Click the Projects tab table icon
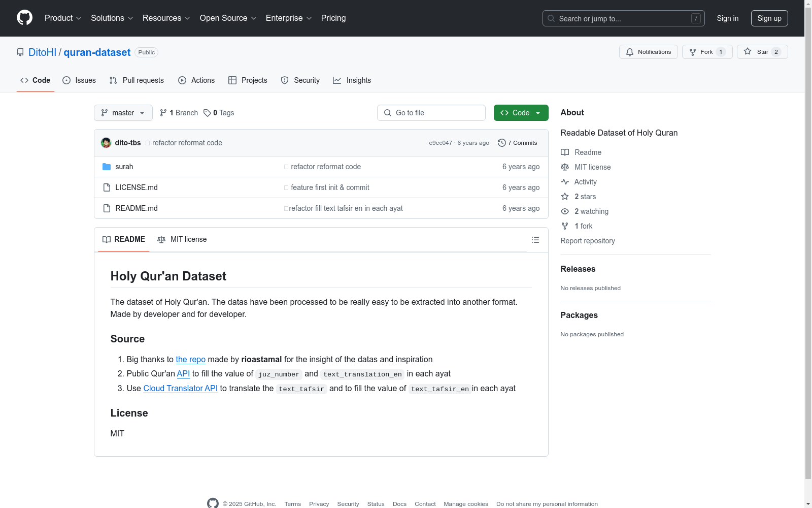Image resolution: width=812 pixels, height=508 pixels. (x=232, y=80)
